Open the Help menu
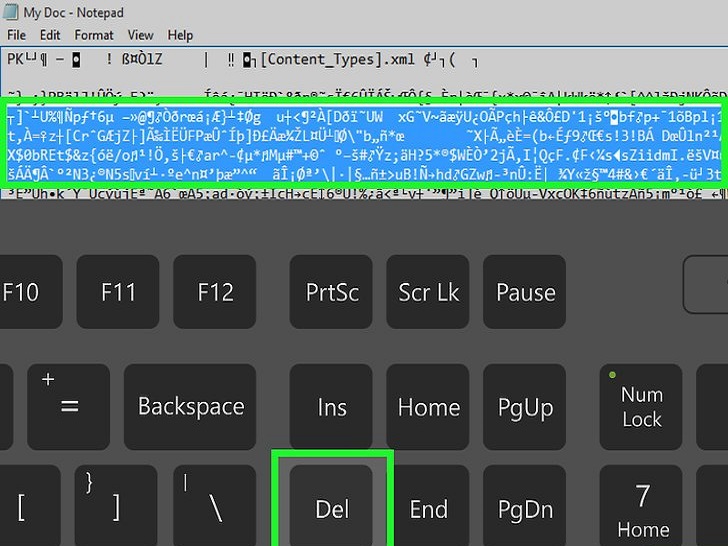Image resolution: width=728 pixels, height=546 pixels. click(180, 35)
